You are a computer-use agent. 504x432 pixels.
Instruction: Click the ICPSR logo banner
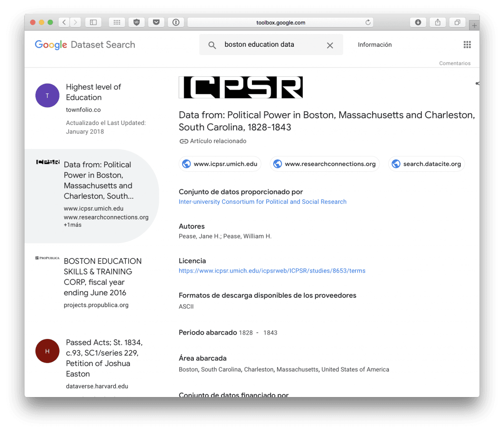coord(241,87)
